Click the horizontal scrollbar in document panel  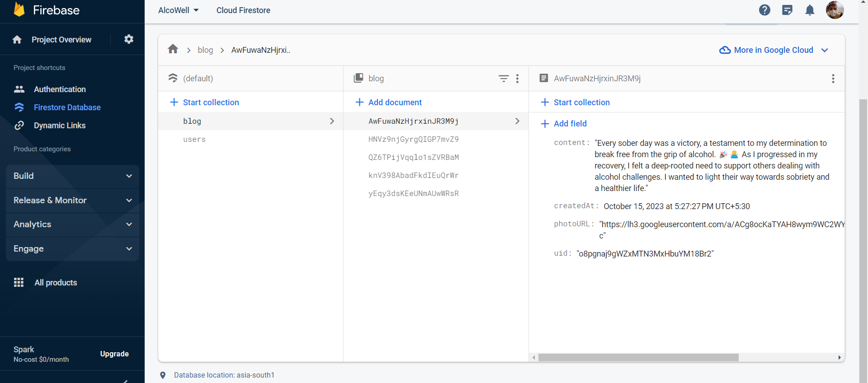click(638, 358)
